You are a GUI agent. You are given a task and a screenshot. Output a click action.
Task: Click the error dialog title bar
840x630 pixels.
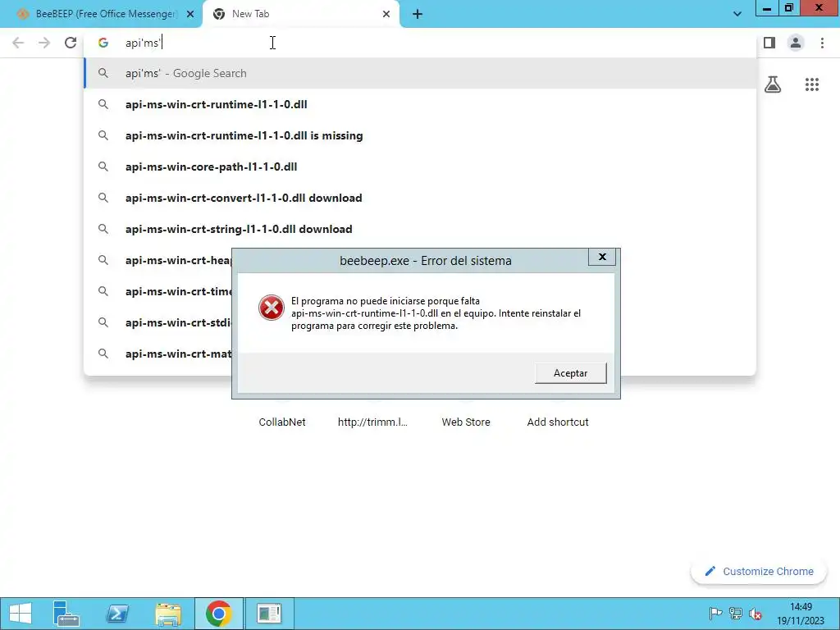point(426,261)
